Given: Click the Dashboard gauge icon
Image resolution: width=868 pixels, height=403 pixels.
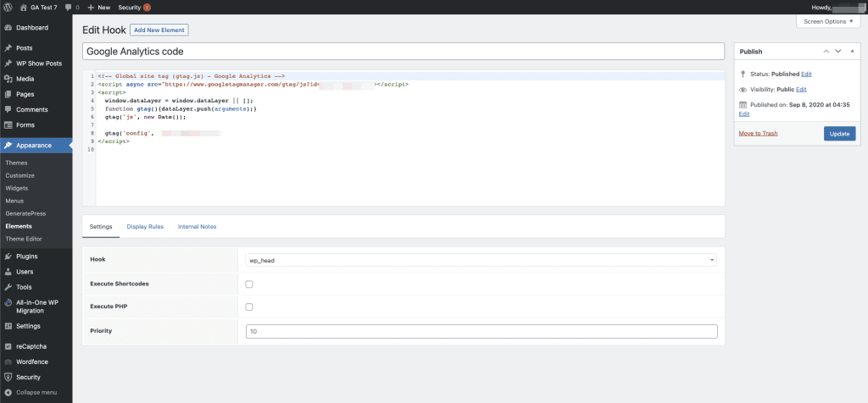Looking at the screenshot, I should point(8,28).
